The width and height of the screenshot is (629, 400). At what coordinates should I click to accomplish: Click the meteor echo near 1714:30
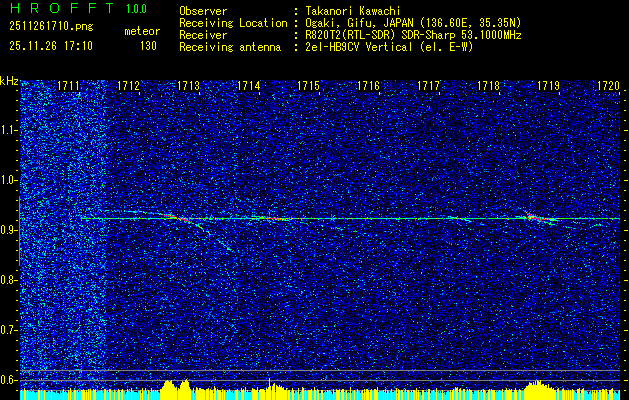276,219
